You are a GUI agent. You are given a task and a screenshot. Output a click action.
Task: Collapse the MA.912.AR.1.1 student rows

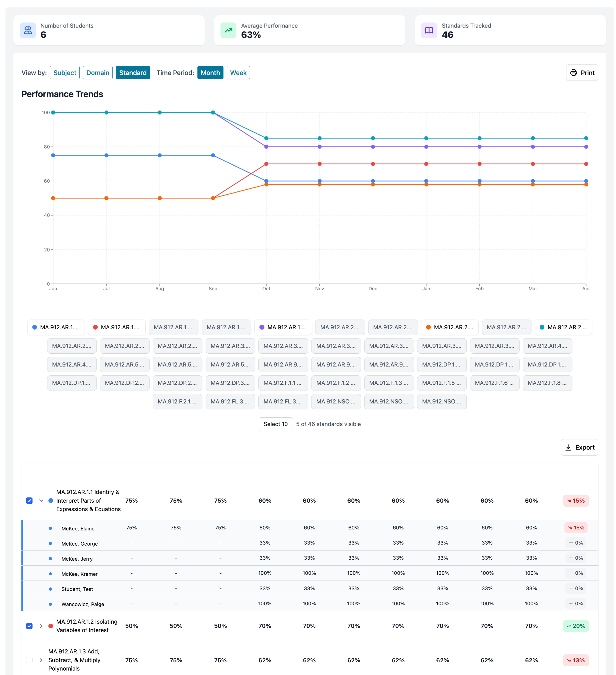point(41,501)
